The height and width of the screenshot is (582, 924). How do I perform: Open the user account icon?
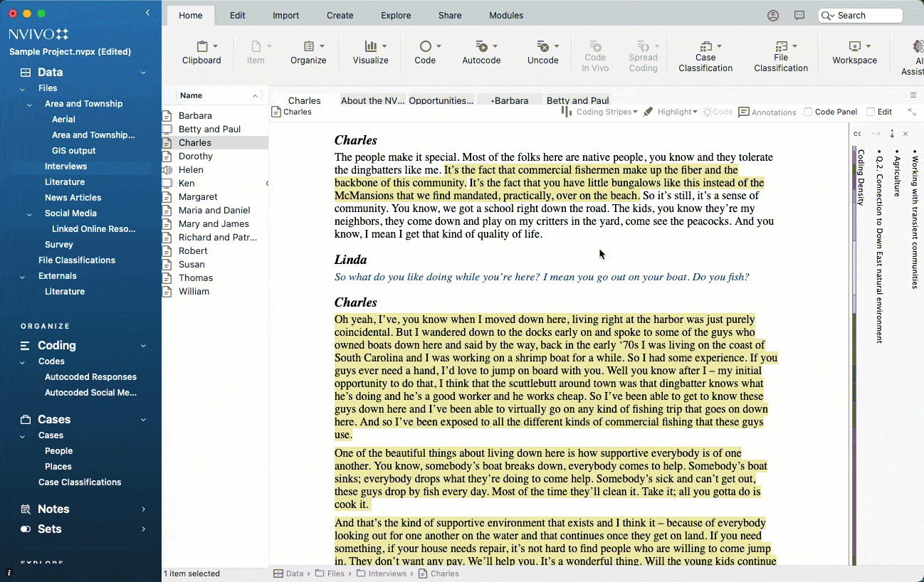coord(773,16)
